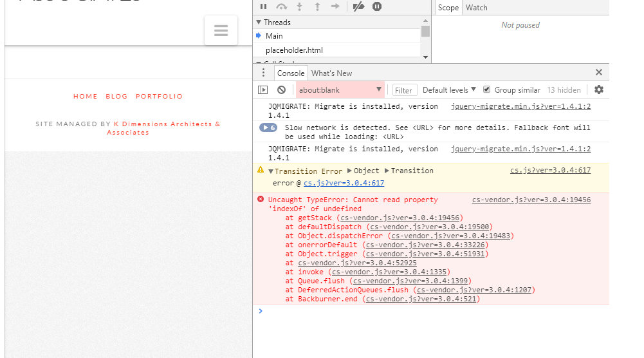Click the PORTFOLIO link in footer
644x358 pixels.
(x=159, y=97)
